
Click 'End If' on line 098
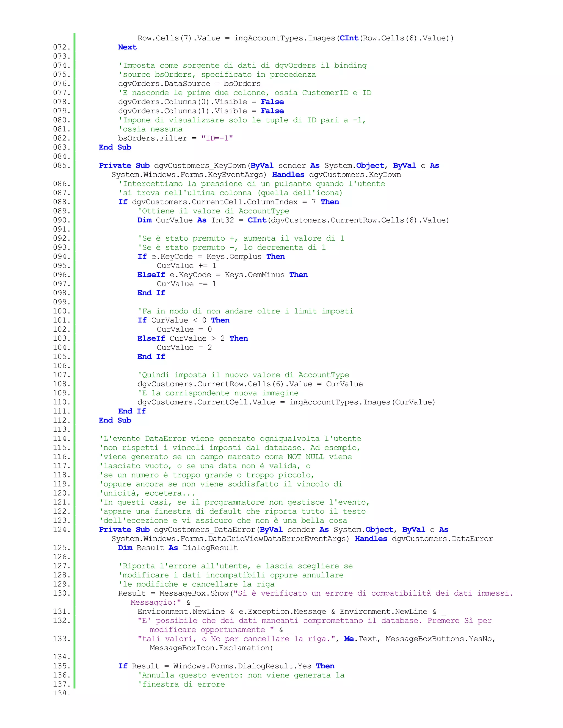pyautogui.click(x=151, y=293)
